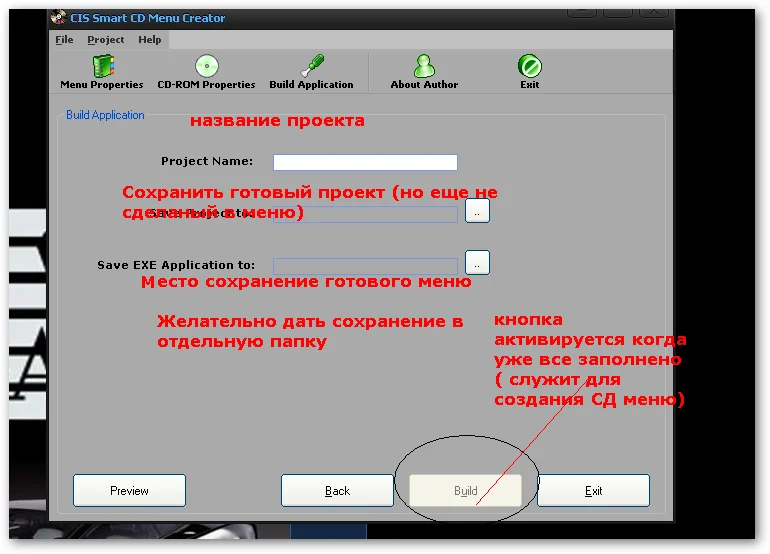Click the green Exit toolbar icon
Image resolution: width=770 pixels, height=554 pixels.
pos(529,72)
